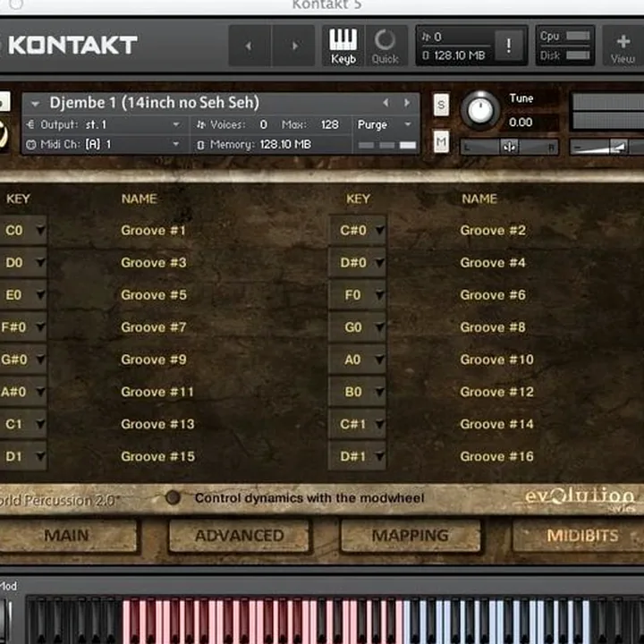The image size is (644, 644).
Task: Open the B0 key dropdown
Action: point(358,392)
